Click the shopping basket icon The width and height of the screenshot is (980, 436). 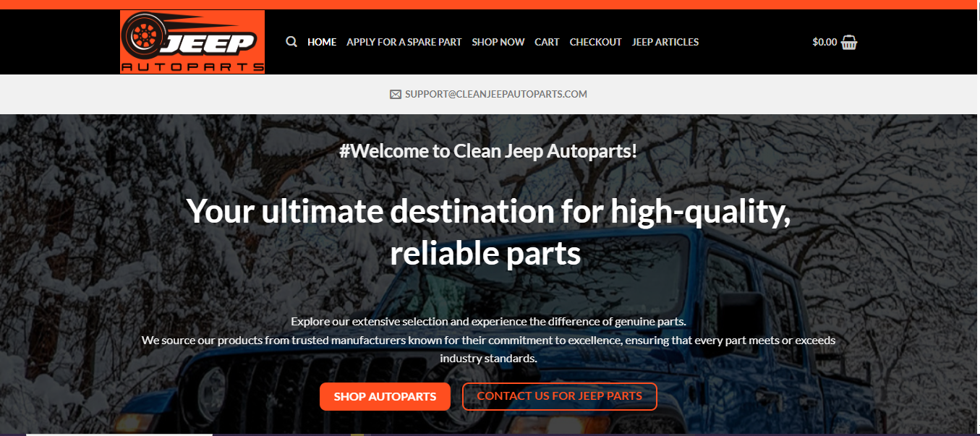[x=849, y=42]
